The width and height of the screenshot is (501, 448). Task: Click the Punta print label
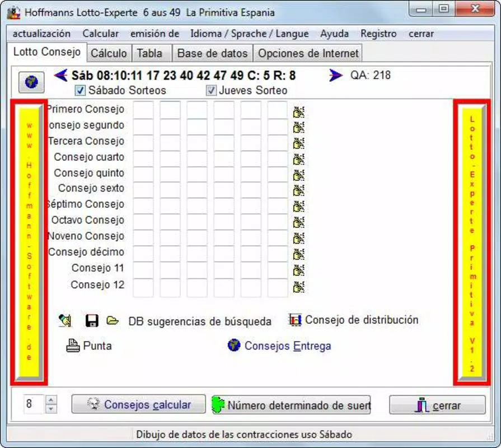pyautogui.click(x=97, y=346)
